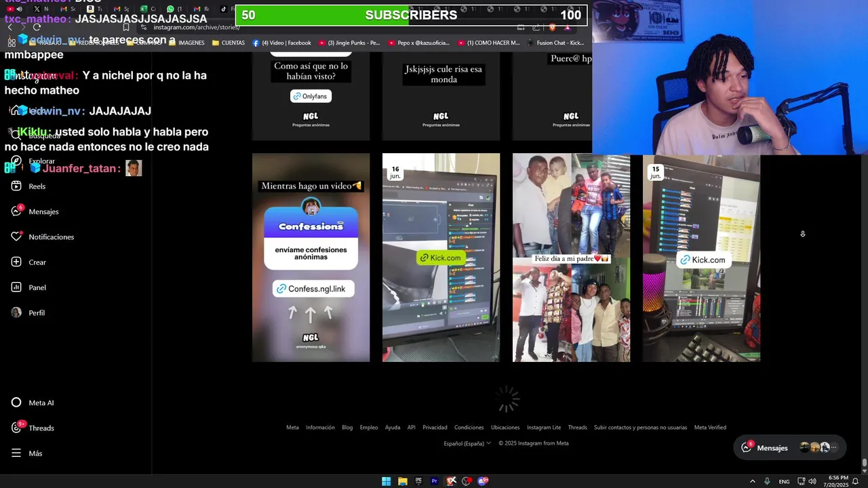Open Panel dashboard in the sidebar
The image size is (868, 488).
click(x=28, y=287)
